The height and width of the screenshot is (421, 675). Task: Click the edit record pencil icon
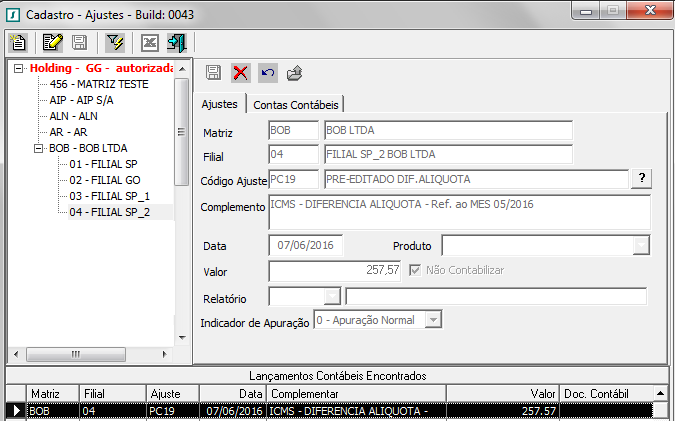coord(53,42)
